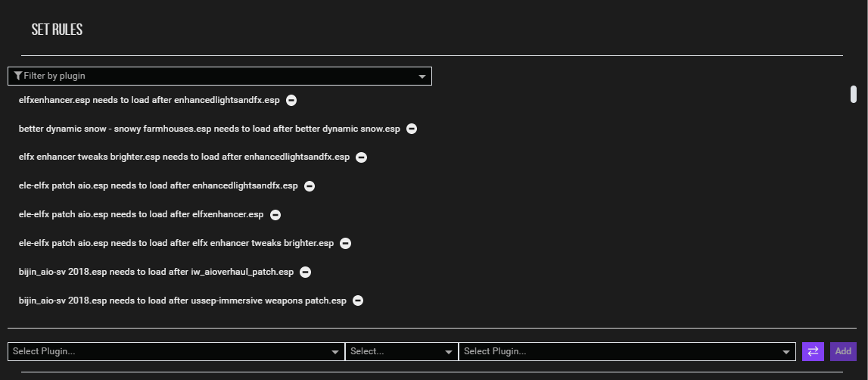Click the filter funnel icon
Viewport: 868px width, 380px height.
[18, 76]
